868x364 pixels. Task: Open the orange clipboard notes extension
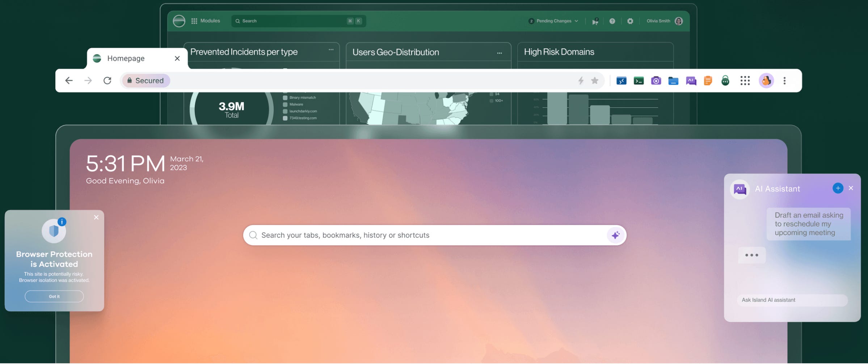pyautogui.click(x=708, y=80)
